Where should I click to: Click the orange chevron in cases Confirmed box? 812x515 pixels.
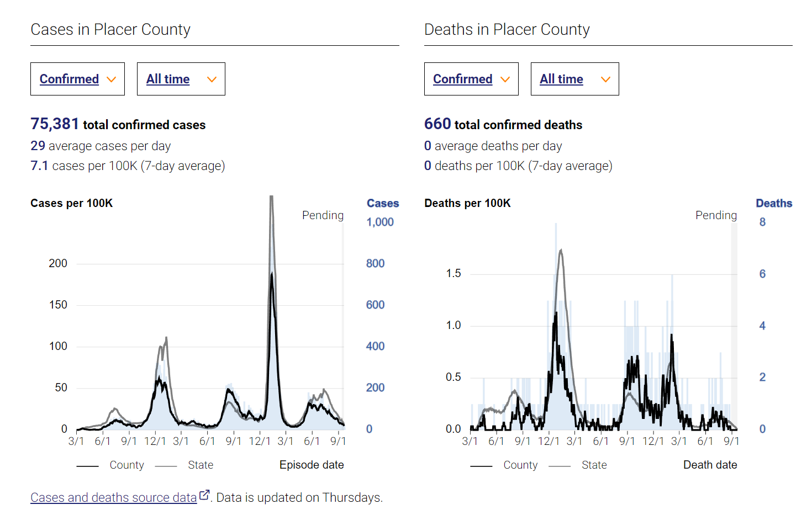click(x=112, y=79)
